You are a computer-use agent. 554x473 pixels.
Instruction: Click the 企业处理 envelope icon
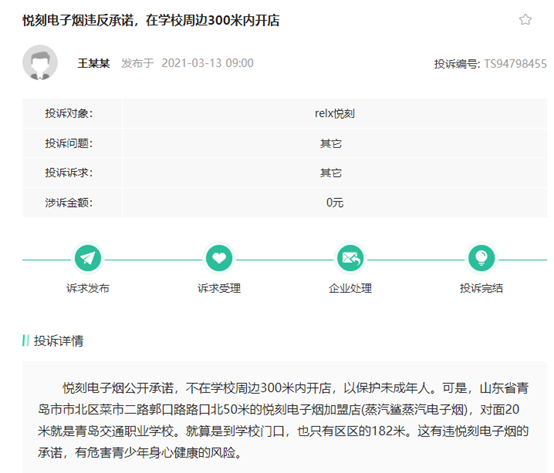(x=350, y=259)
